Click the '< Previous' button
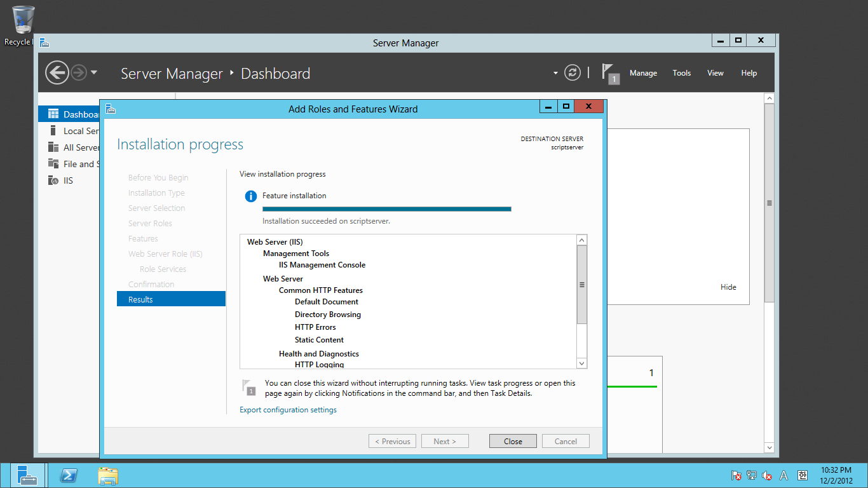The height and width of the screenshot is (488, 868). pos(392,441)
